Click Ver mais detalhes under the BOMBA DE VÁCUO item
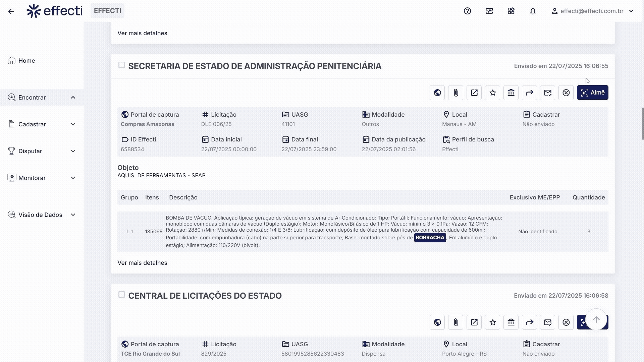 142,263
